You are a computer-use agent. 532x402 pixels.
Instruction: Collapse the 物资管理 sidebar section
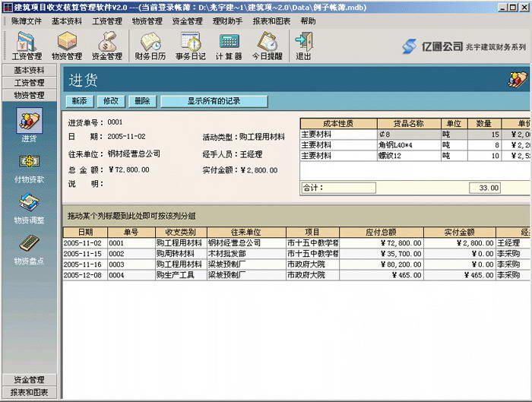[29, 95]
